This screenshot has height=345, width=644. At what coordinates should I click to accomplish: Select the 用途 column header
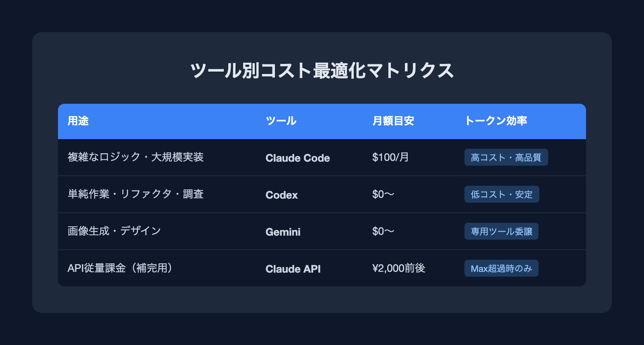coord(78,121)
